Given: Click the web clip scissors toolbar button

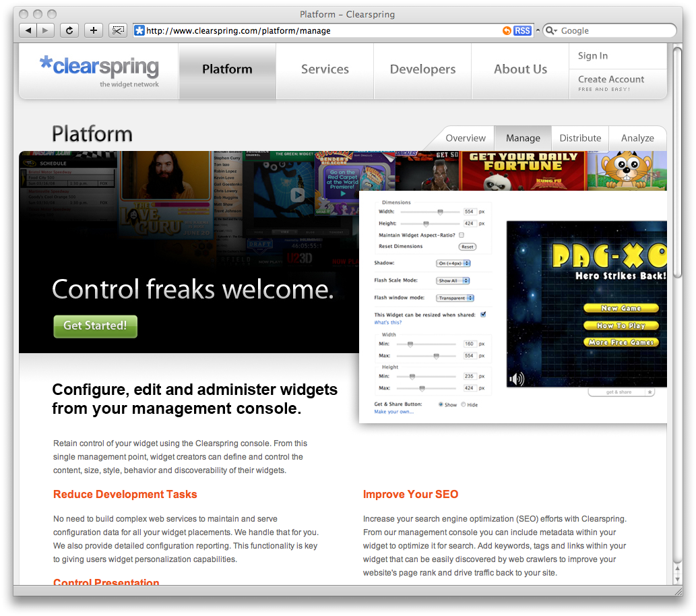Looking at the screenshot, I should (x=118, y=30).
